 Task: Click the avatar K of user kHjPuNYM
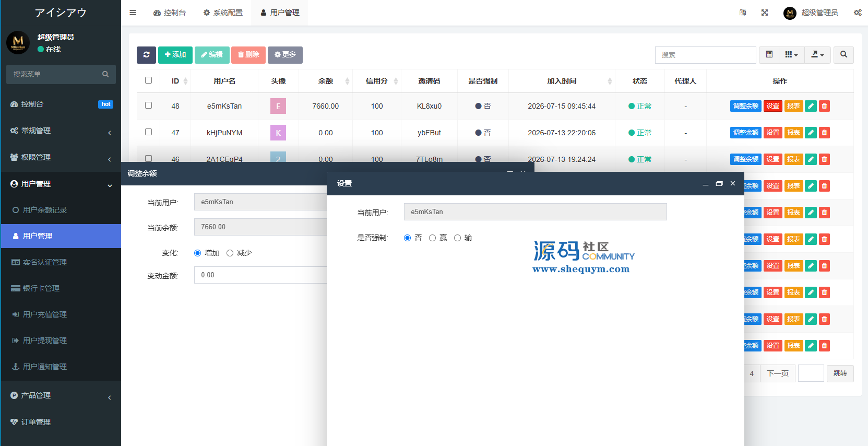(278, 133)
